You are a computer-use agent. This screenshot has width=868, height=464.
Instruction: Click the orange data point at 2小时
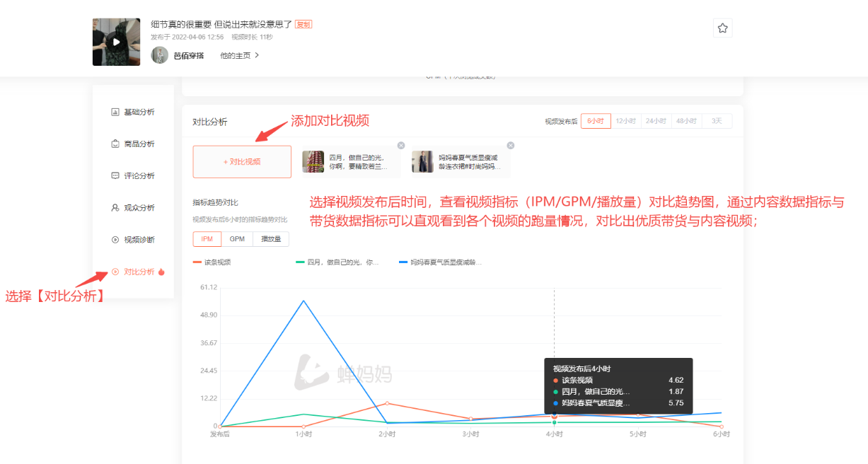387,403
